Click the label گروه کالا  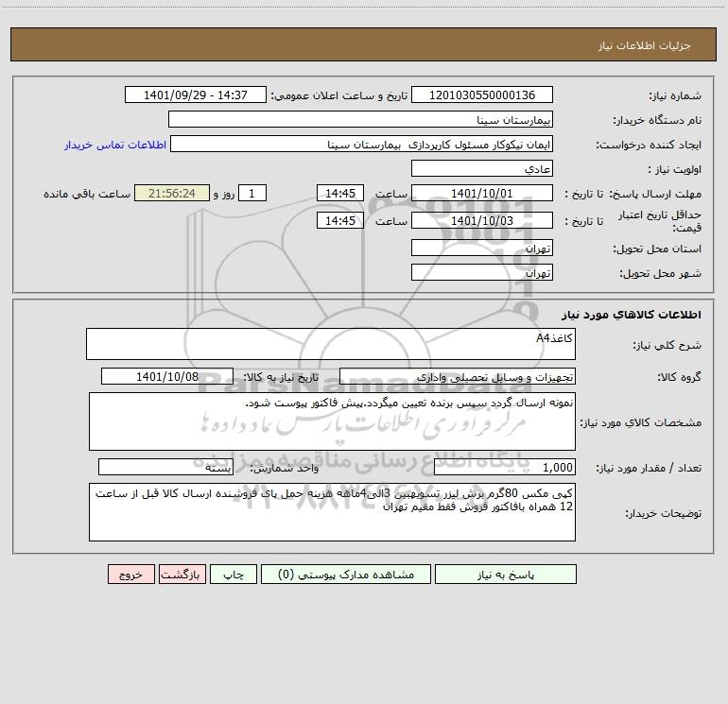(679, 378)
